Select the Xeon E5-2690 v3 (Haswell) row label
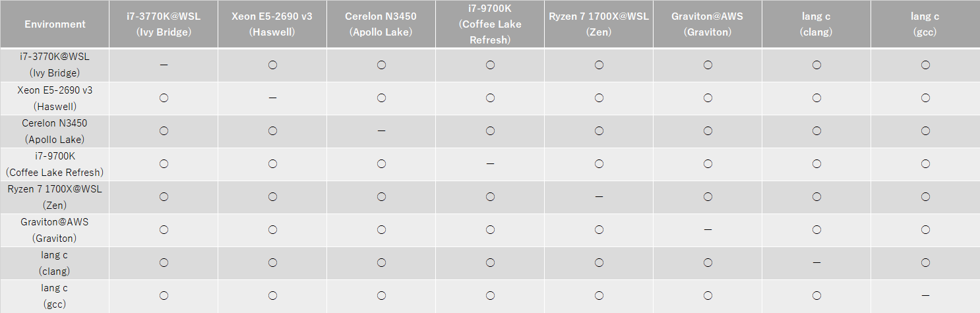The width and height of the screenshot is (980, 313). point(55,98)
